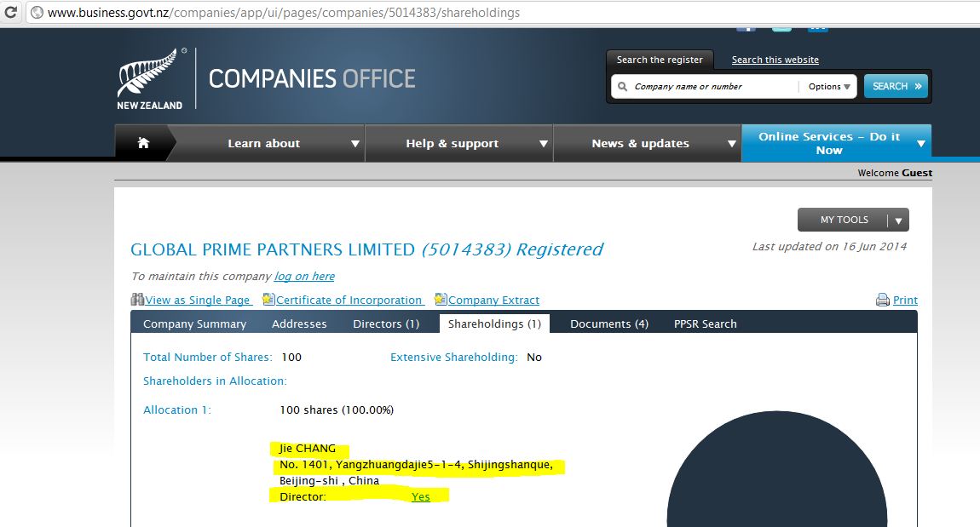Click log on here link
The height and width of the screenshot is (527, 980).
coord(304,276)
